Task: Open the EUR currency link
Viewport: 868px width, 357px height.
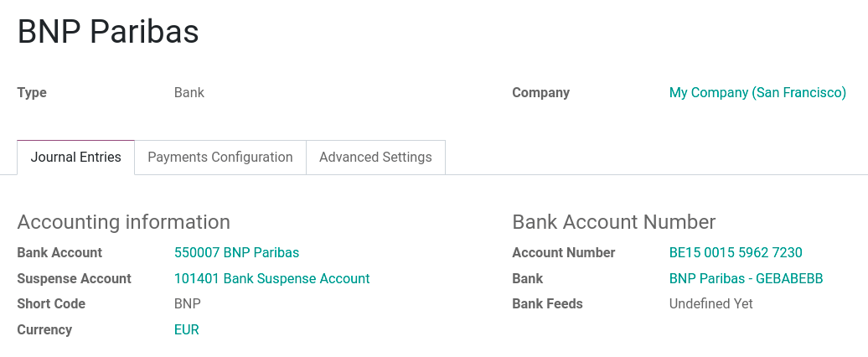Action: pyautogui.click(x=186, y=330)
